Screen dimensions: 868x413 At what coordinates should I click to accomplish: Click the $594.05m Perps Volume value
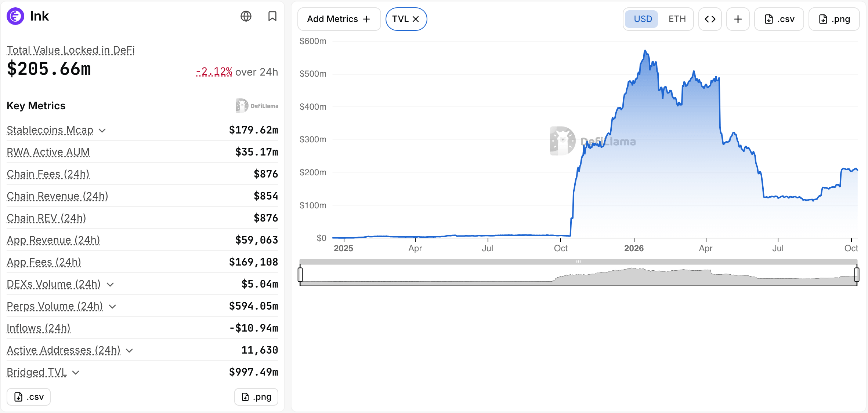click(x=253, y=306)
